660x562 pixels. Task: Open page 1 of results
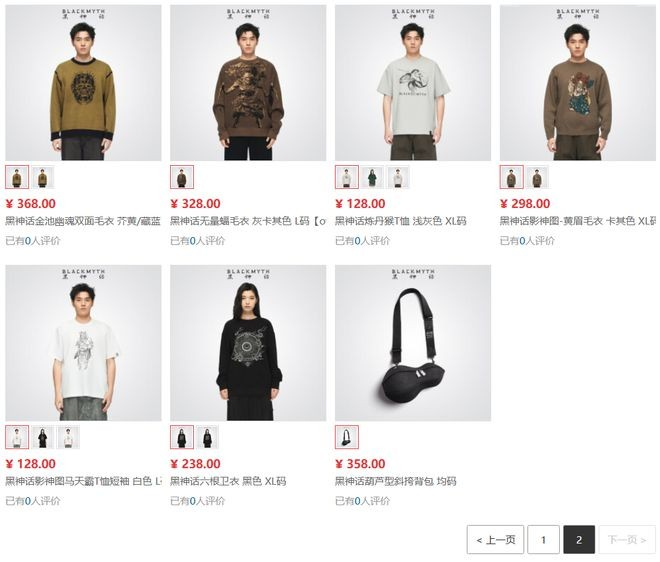point(543,540)
